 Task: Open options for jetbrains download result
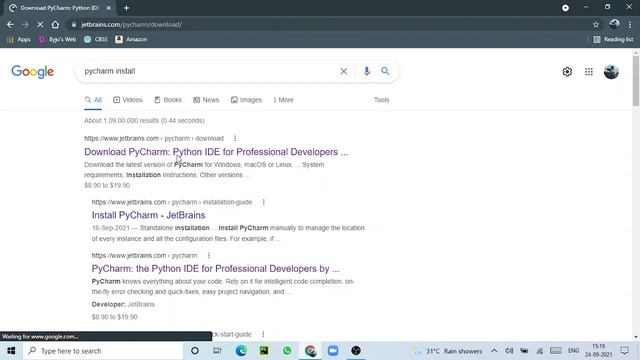tap(235, 138)
